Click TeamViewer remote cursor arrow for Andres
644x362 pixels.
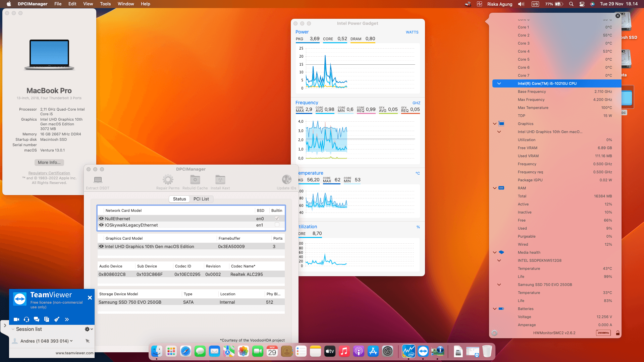click(x=88, y=341)
